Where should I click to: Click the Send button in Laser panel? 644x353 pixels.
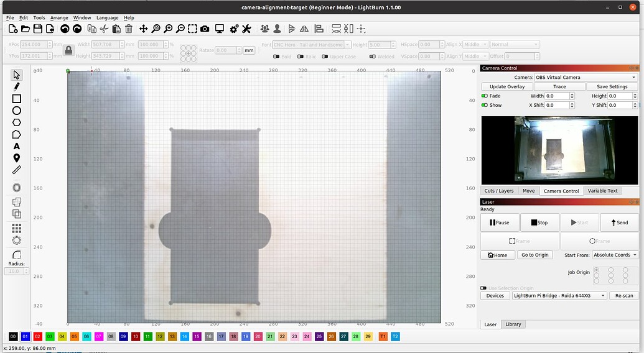pos(619,222)
